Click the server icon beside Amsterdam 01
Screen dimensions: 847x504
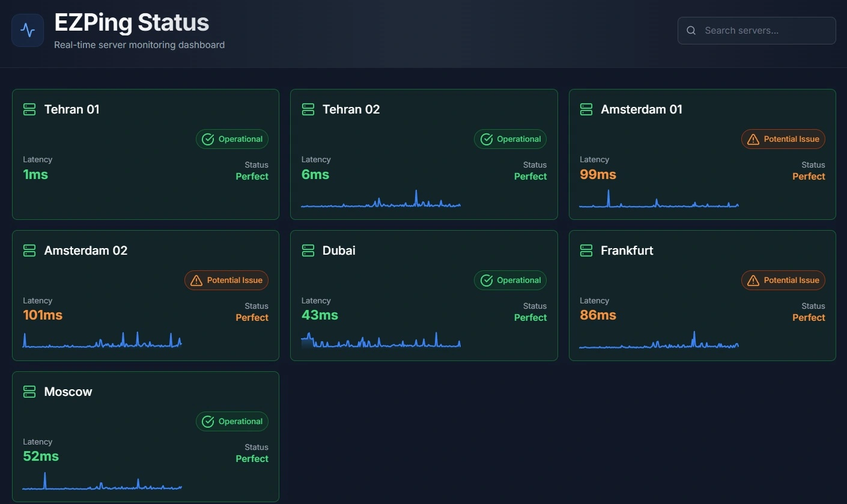point(586,109)
